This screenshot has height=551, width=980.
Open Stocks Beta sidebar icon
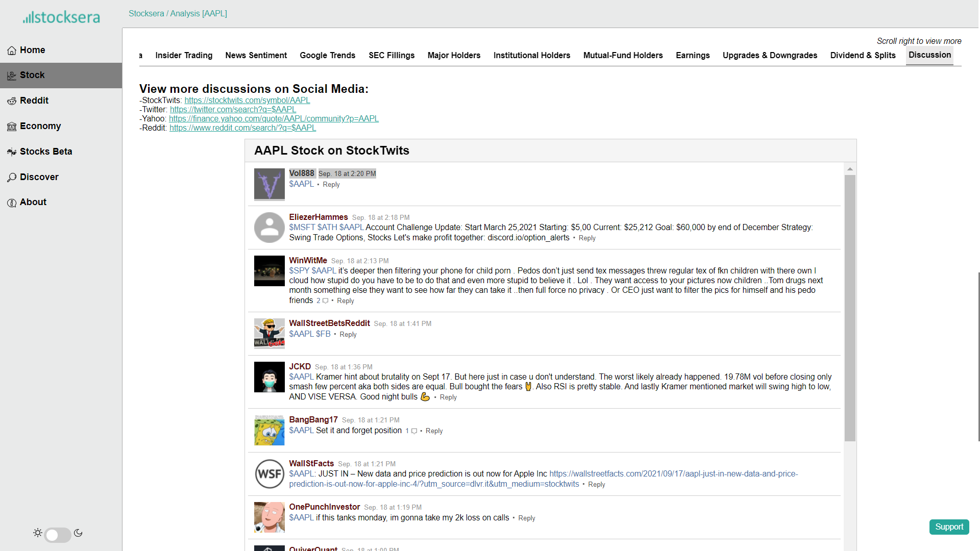click(x=12, y=152)
